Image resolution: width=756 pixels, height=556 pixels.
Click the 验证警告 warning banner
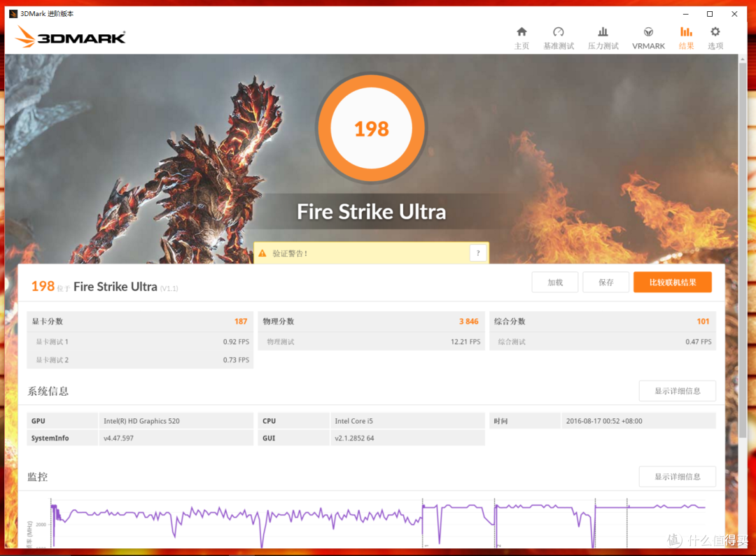pos(371,253)
